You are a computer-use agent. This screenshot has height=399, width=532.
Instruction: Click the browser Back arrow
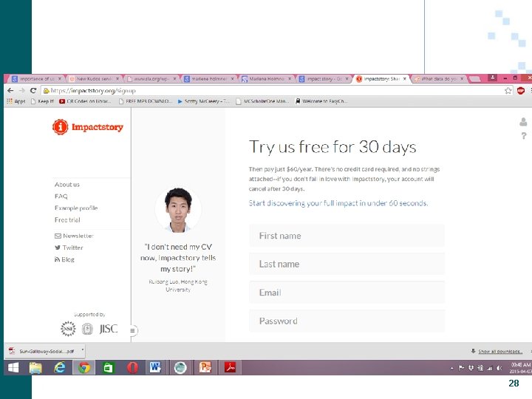click(10, 91)
